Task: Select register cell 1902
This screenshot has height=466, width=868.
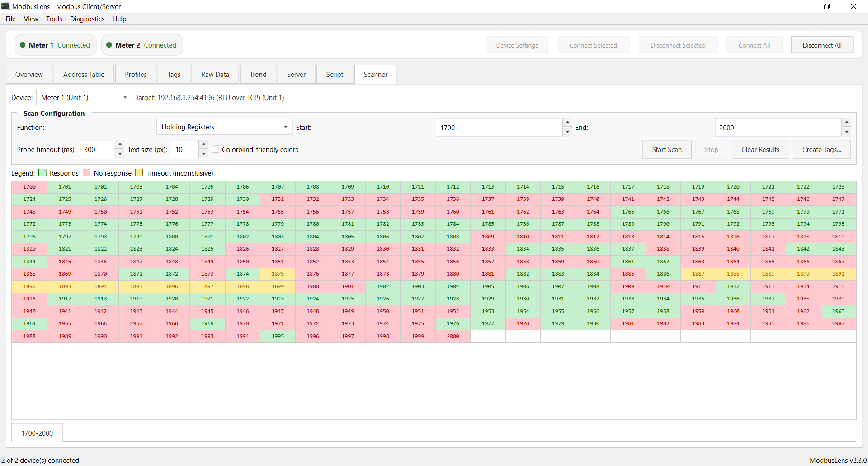Action: click(x=383, y=286)
